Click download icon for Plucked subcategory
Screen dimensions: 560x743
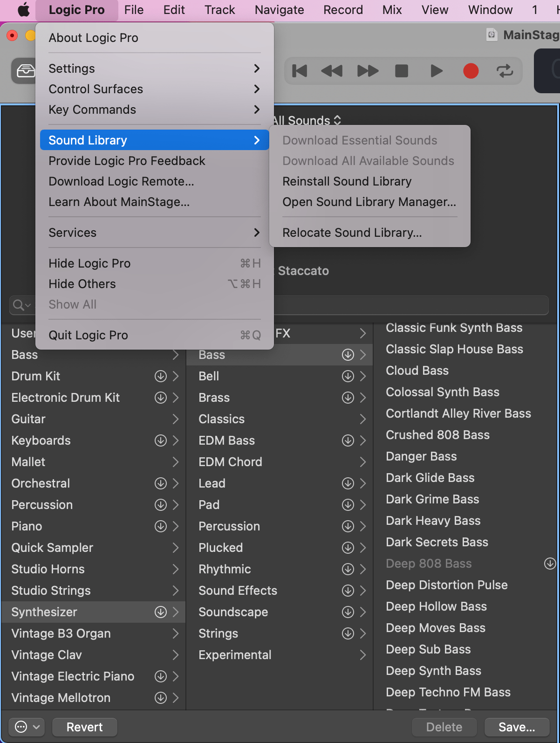[x=348, y=548]
